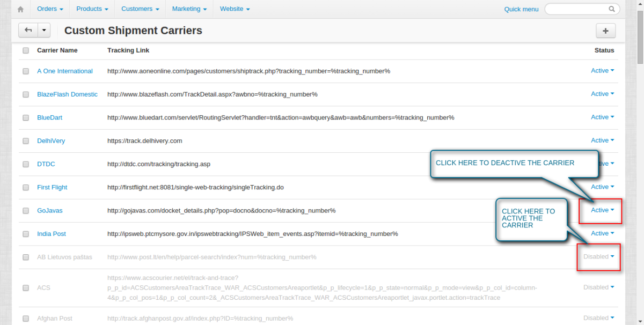
Task: Open the Orders menu
Action: point(50,9)
